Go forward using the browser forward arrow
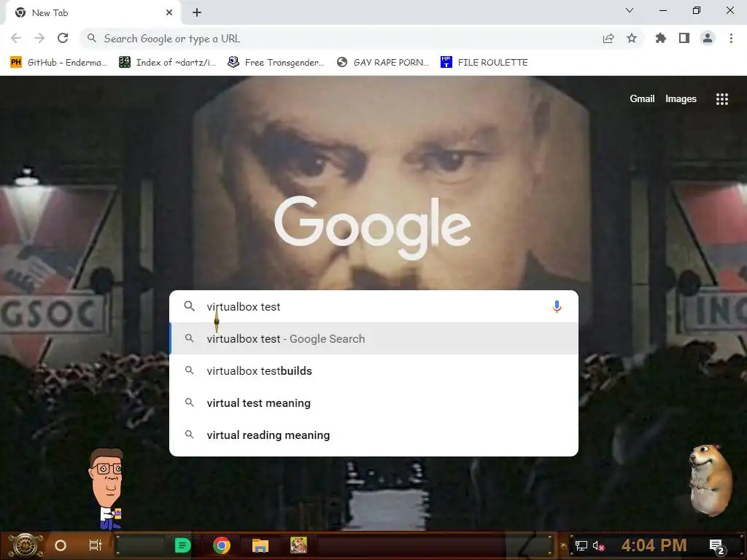This screenshot has height=560, width=747. pos(39,38)
